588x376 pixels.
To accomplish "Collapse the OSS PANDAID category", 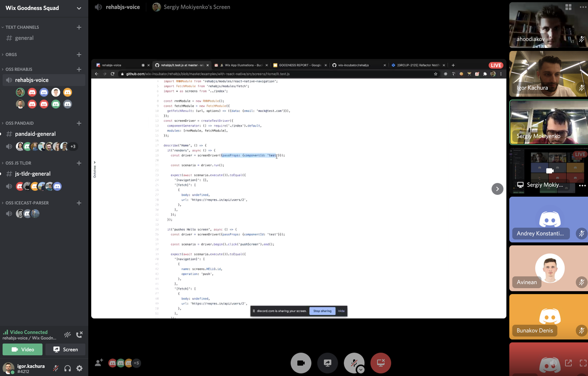I will tap(20, 123).
